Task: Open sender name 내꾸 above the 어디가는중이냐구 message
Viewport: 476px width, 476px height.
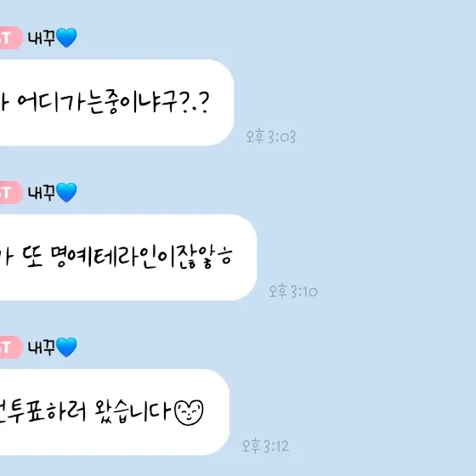Action: [x=42, y=38]
